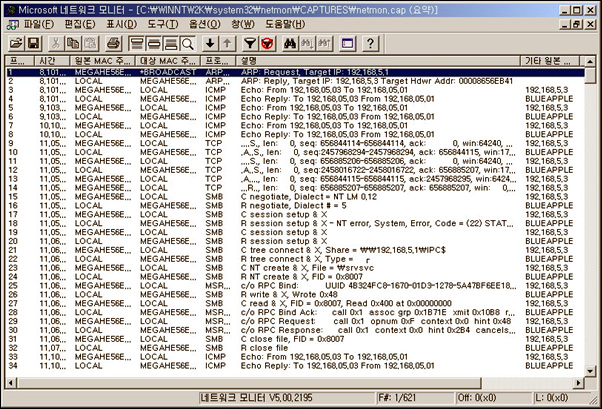Click the Open capture file icon
The height and width of the screenshot is (409, 602).
pyautogui.click(x=16, y=43)
